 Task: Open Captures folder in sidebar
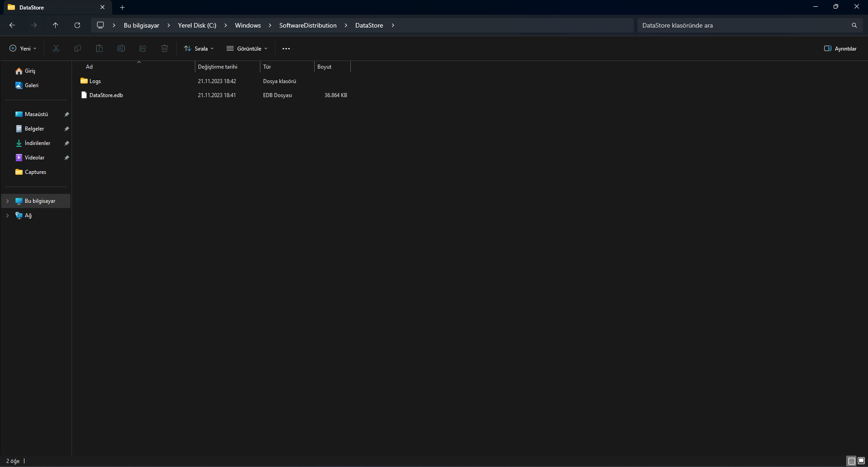(x=35, y=172)
